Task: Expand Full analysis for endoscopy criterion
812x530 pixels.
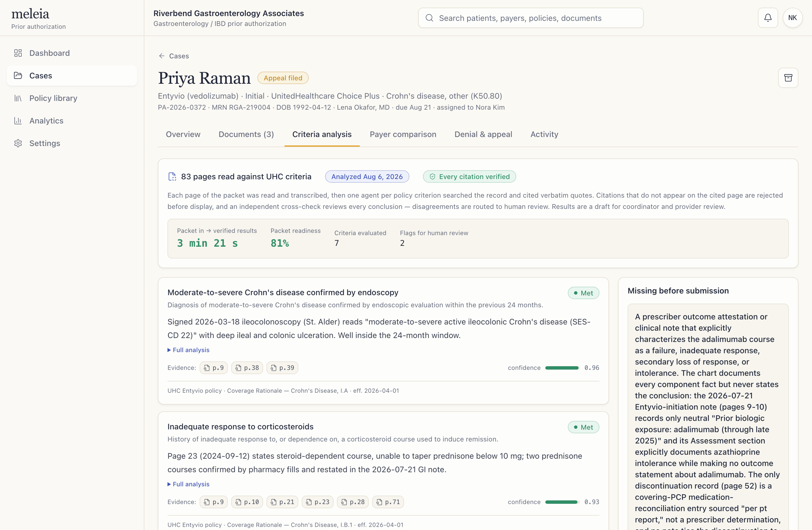Action: pos(188,350)
